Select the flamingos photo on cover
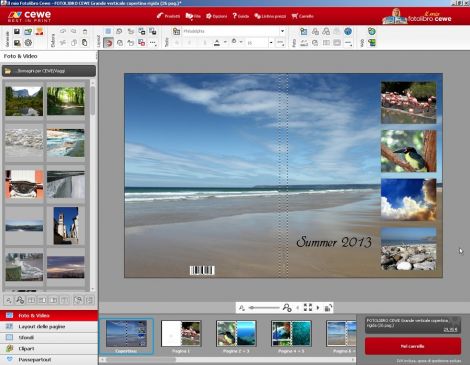This screenshot has height=365, width=470. click(408, 102)
